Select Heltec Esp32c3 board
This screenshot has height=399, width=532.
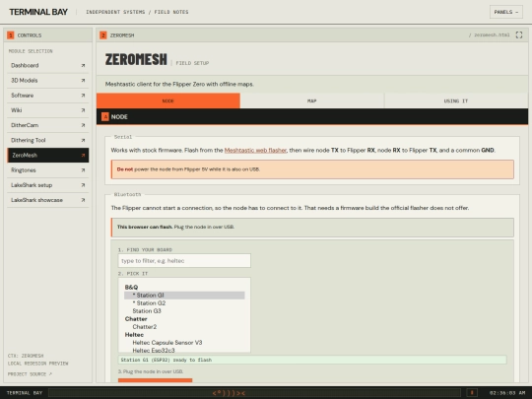click(184, 350)
